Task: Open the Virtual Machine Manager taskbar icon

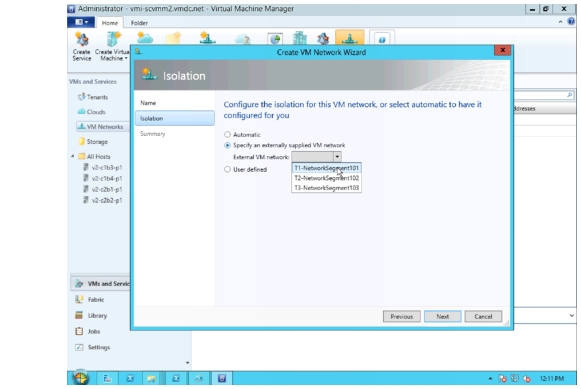Action: (222, 378)
